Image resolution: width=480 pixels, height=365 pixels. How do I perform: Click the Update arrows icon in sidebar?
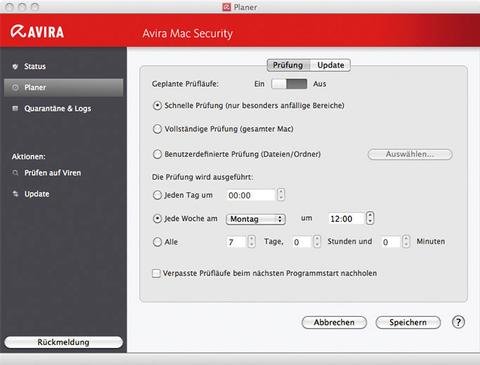point(15,194)
